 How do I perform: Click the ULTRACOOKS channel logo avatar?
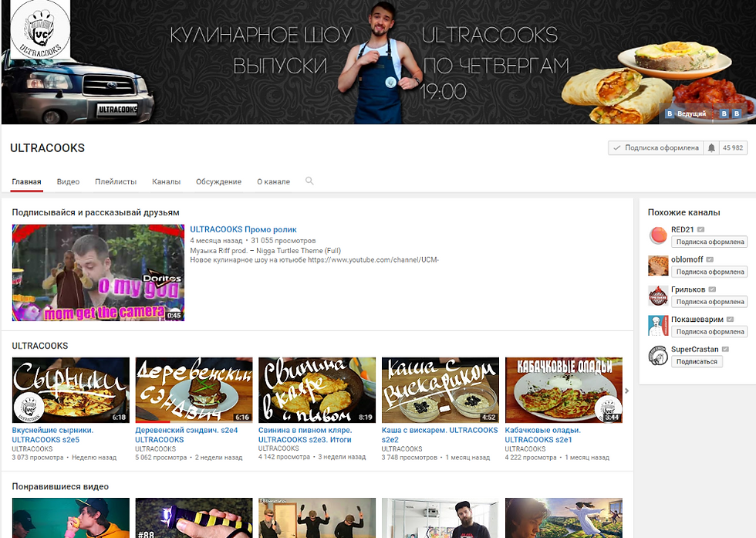coord(40,29)
